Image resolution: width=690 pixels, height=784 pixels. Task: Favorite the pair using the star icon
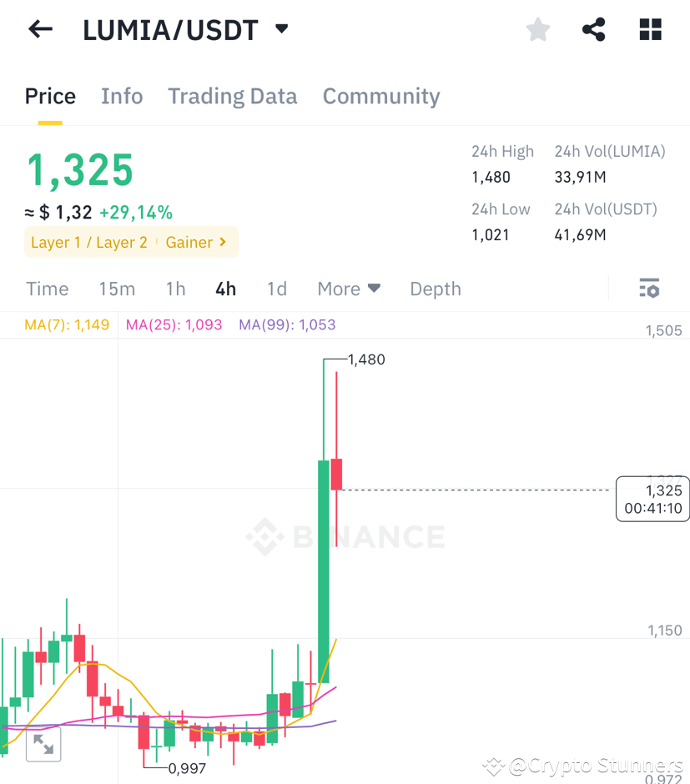(537, 29)
